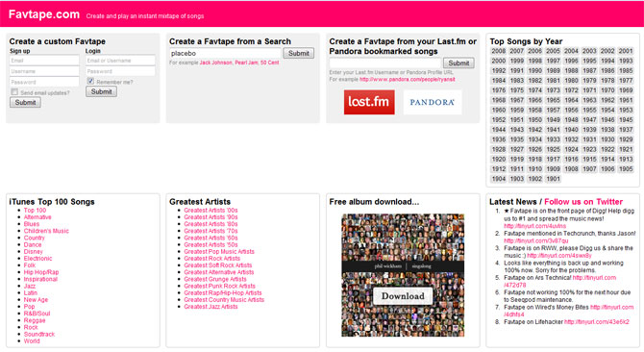
Task: Submit the placebo search
Action: tap(299, 53)
